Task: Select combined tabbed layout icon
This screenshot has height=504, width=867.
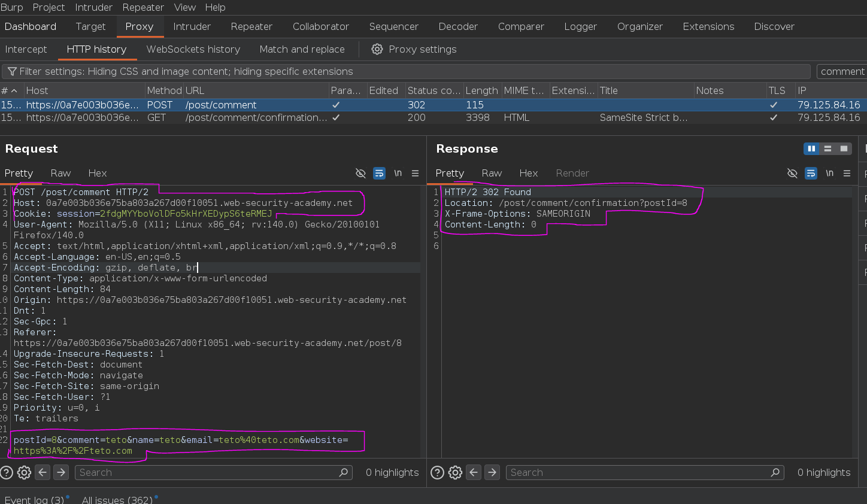Action: click(844, 148)
